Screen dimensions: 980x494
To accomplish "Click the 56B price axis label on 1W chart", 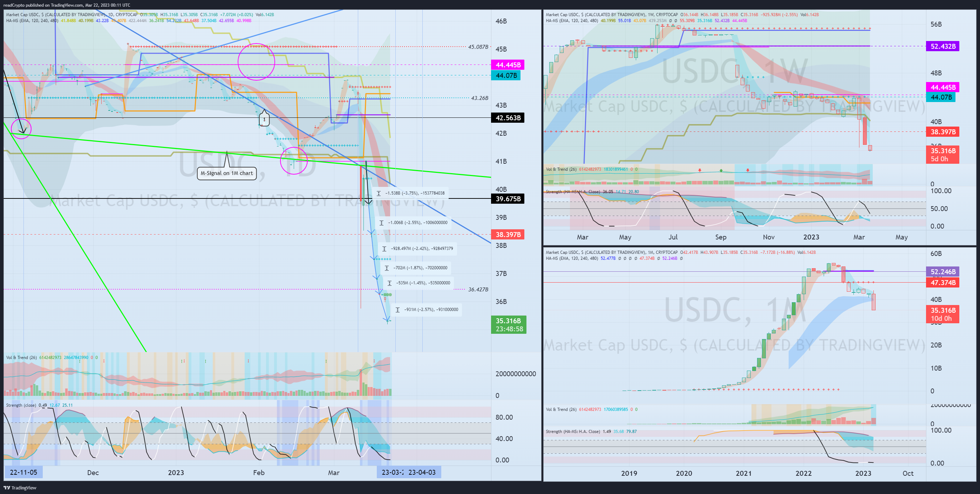I will [x=936, y=24].
